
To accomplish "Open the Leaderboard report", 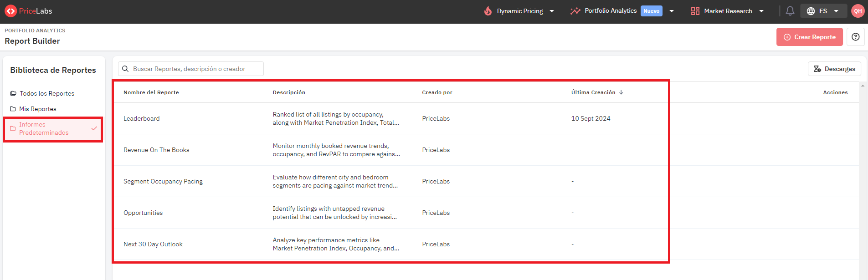I will 142,118.
